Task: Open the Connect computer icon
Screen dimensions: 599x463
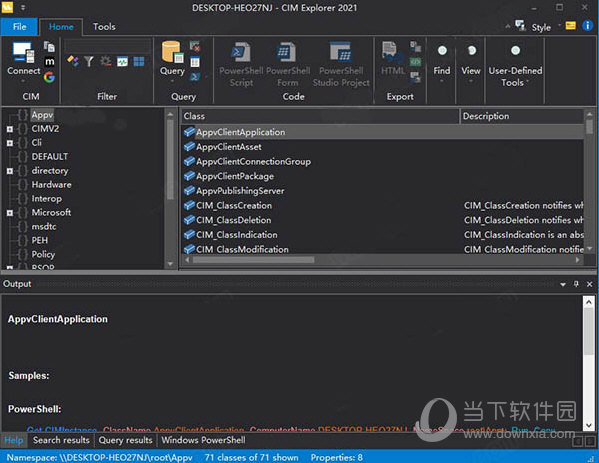Action: (23, 52)
